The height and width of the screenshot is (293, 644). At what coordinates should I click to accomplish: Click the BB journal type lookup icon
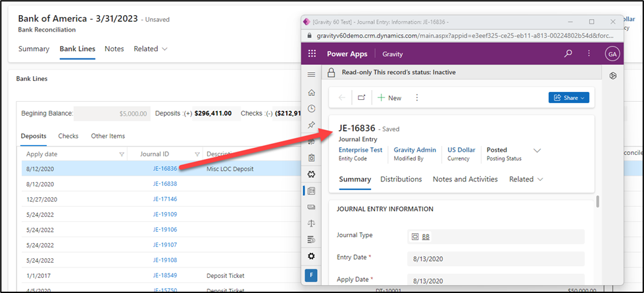pyautogui.click(x=415, y=237)
